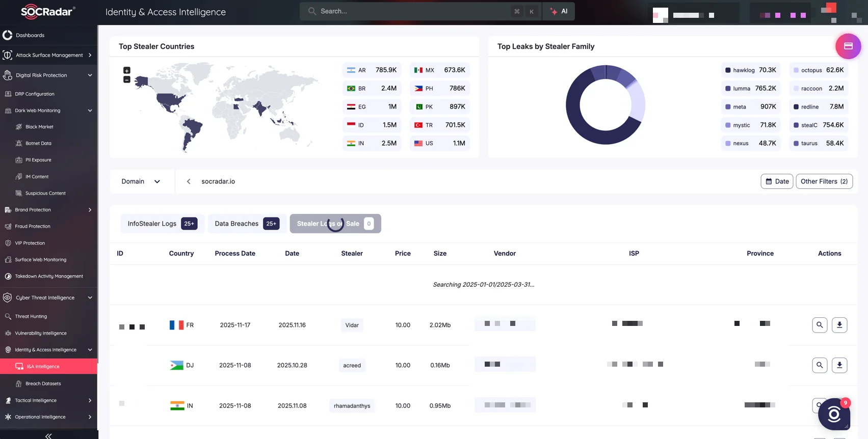Switch to InfoStealer Logs tab
The width and height of the screenshot is (868, 439).
163,224
